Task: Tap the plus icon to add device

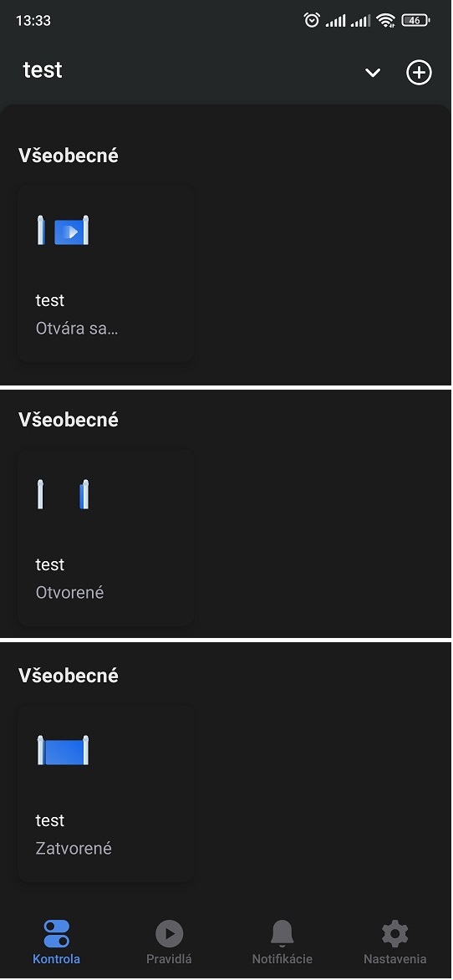Action: coord(419,73)
